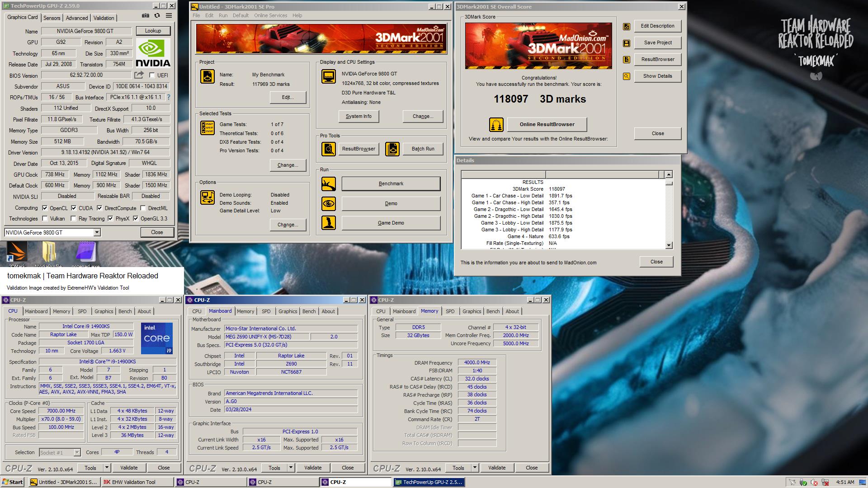Click BIOS share/export arrow icon in GPU-Z
868x488 pixels.
[139, 75]
